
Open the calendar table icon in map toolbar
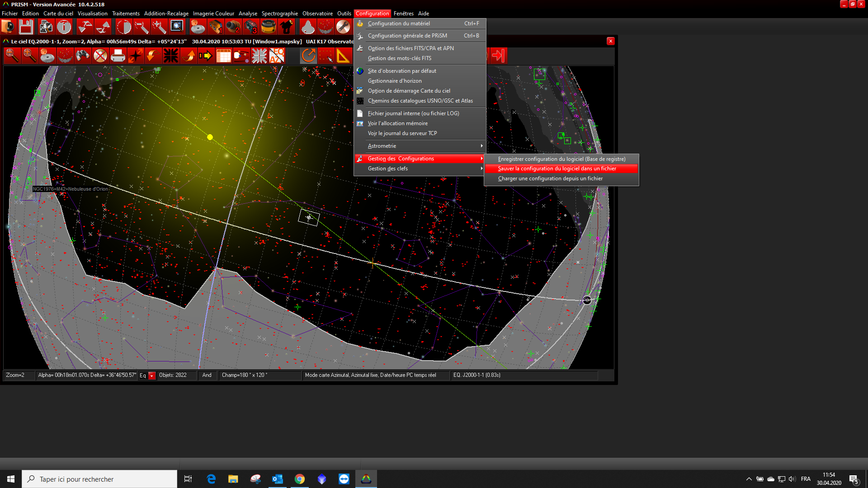[223, 56]
